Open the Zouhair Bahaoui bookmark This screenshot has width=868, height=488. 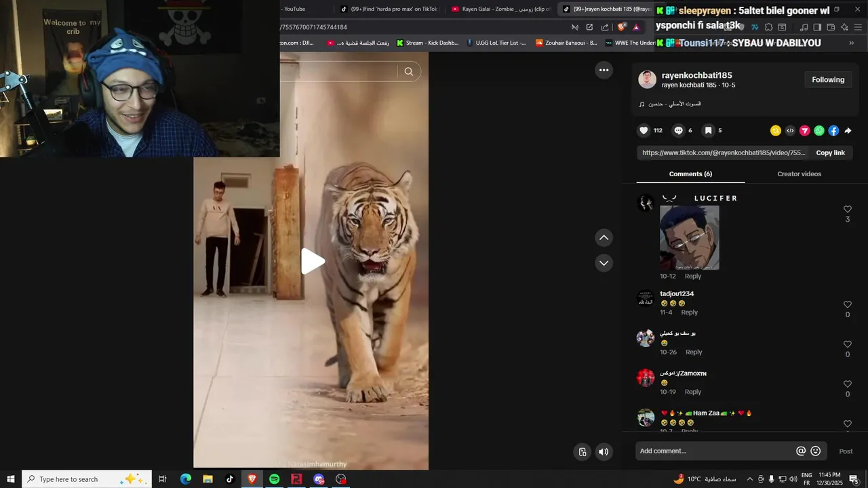[x=566, y=43]
